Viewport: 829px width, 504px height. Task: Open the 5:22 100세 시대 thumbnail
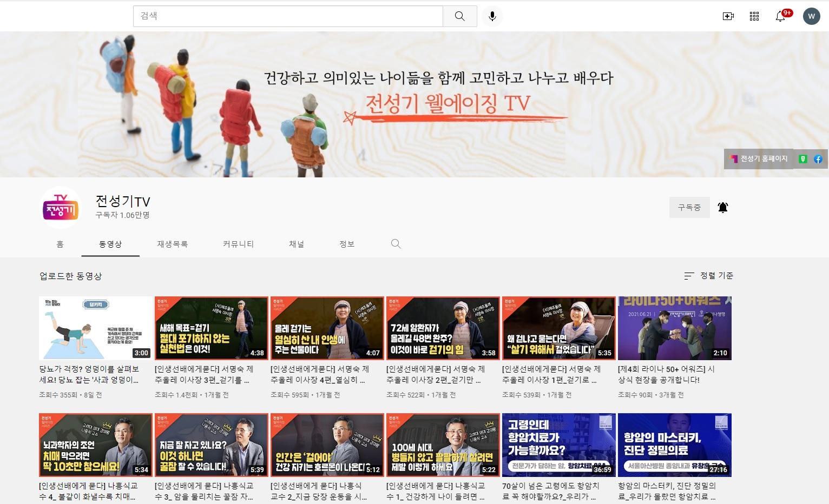(x=443, y=445)
